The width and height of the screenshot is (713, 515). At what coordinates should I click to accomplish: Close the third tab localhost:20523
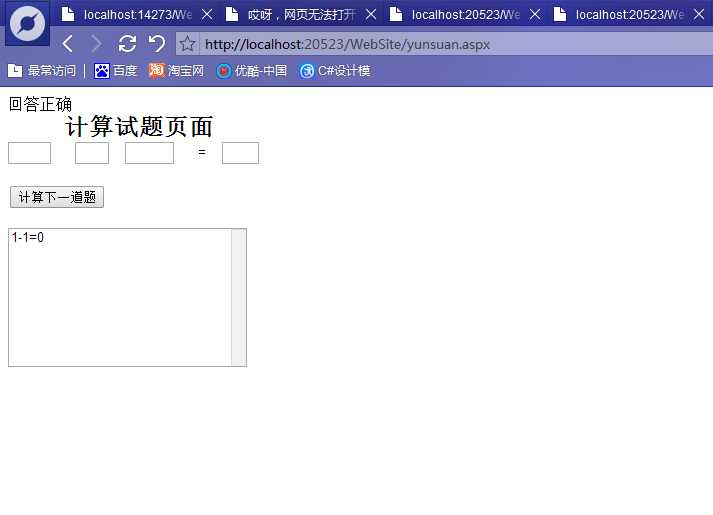pyautogui.click(x=535, y=15)
